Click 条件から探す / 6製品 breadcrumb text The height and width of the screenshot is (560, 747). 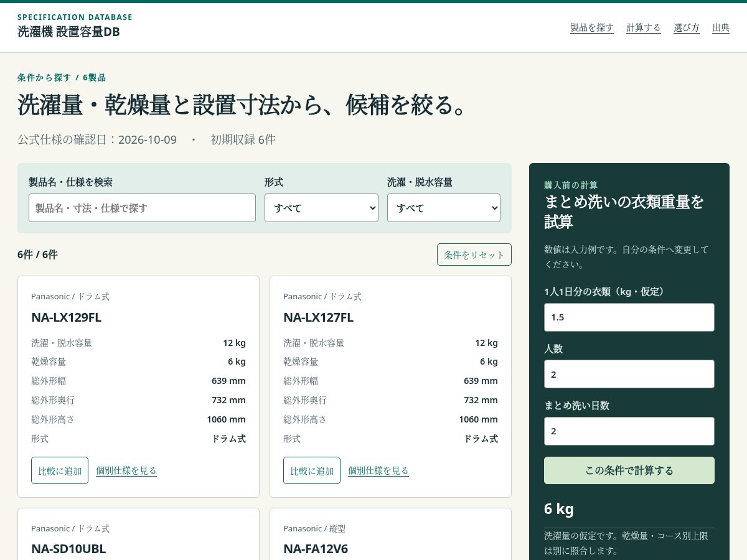point(62,78)
